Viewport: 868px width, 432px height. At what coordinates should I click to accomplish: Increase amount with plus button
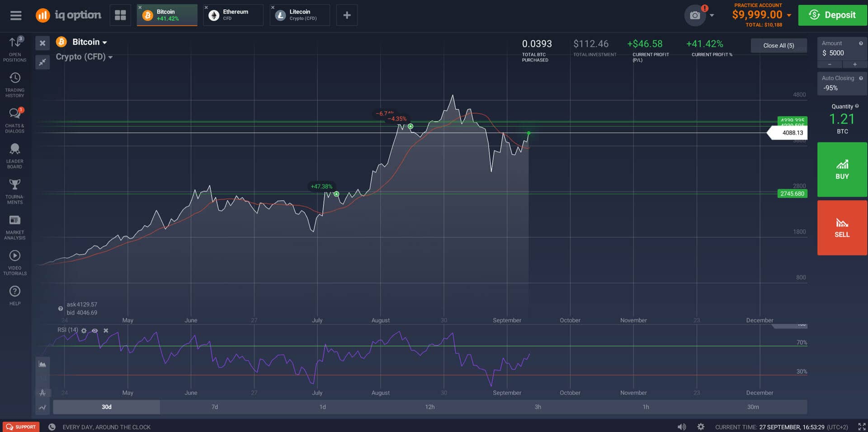click(854, 65)
